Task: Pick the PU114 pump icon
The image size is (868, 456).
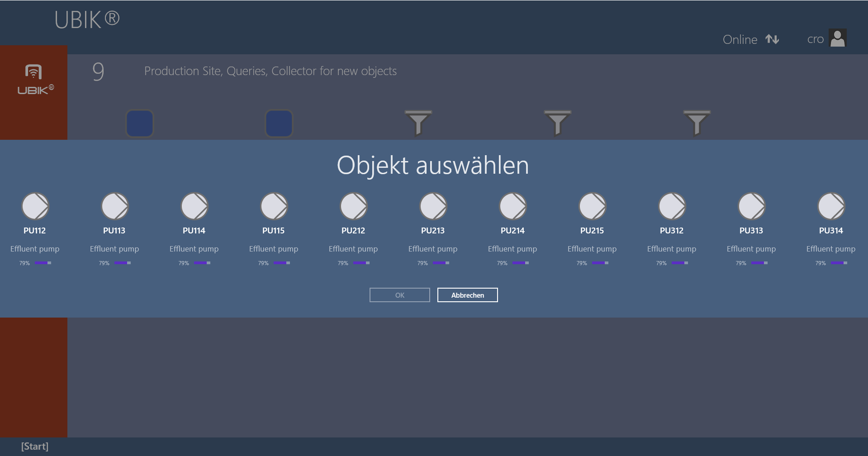Action: click(x=194, y=206)
